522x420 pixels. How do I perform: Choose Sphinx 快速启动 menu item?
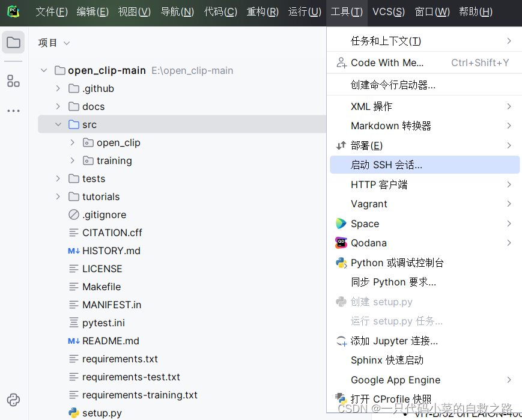(425, 360)
